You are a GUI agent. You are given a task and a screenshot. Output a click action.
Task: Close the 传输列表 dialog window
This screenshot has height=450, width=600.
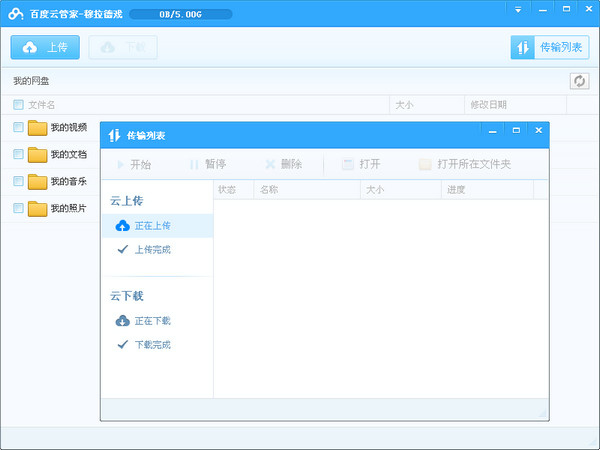click(538, 131)
